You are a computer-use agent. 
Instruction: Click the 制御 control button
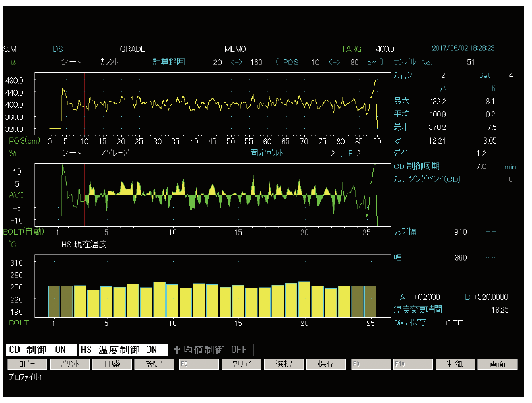tap(455, 364)
